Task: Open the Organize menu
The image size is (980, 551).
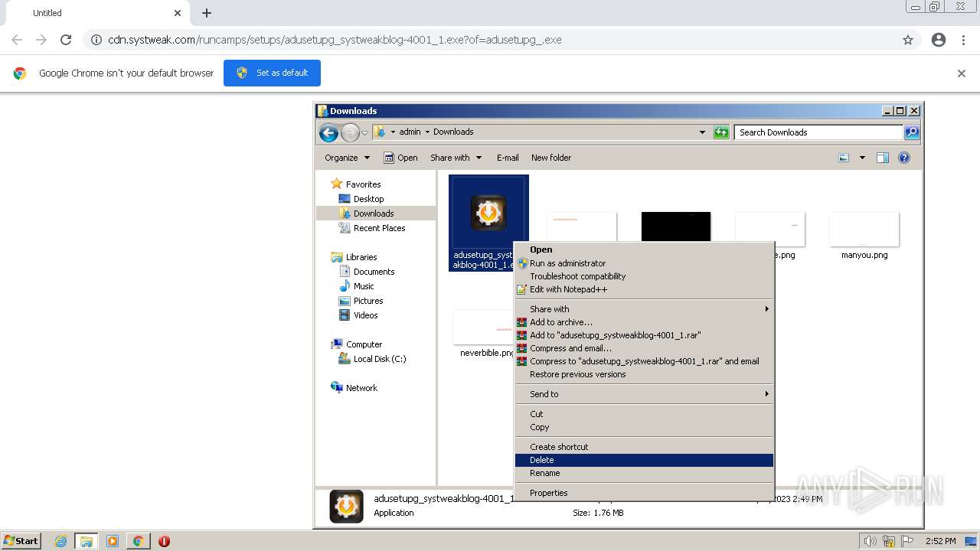Action: point(347,158)
